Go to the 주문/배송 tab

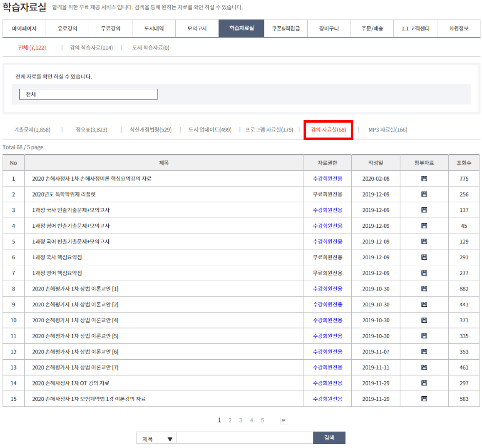pos(372,28)
